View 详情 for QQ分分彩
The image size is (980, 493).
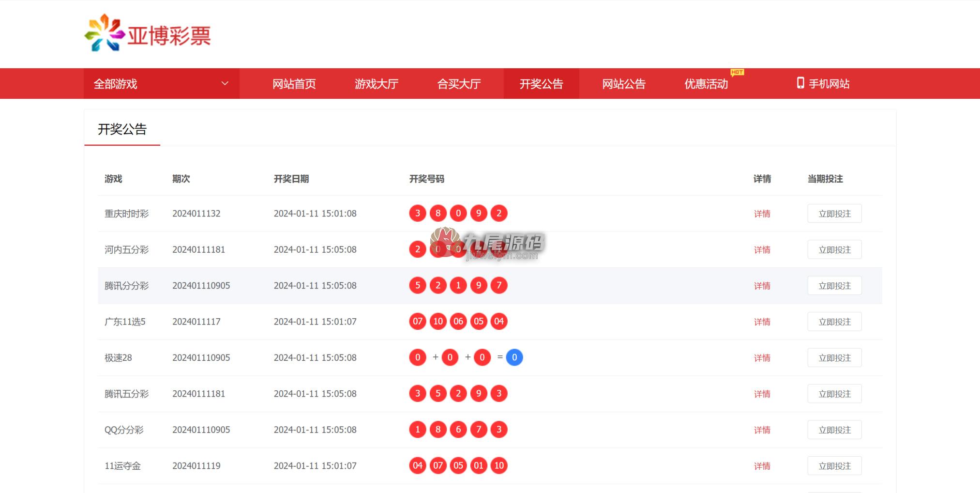pyautogui.click(x=762, y=430)
